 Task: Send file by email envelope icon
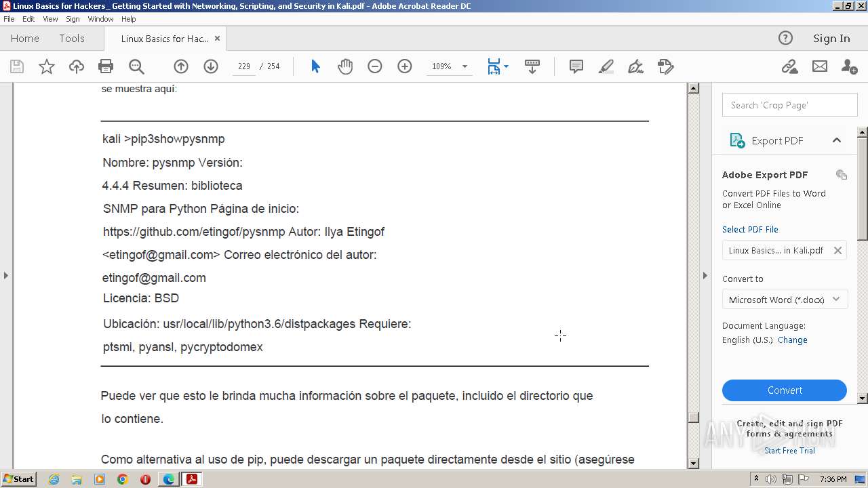click(820, 66)
